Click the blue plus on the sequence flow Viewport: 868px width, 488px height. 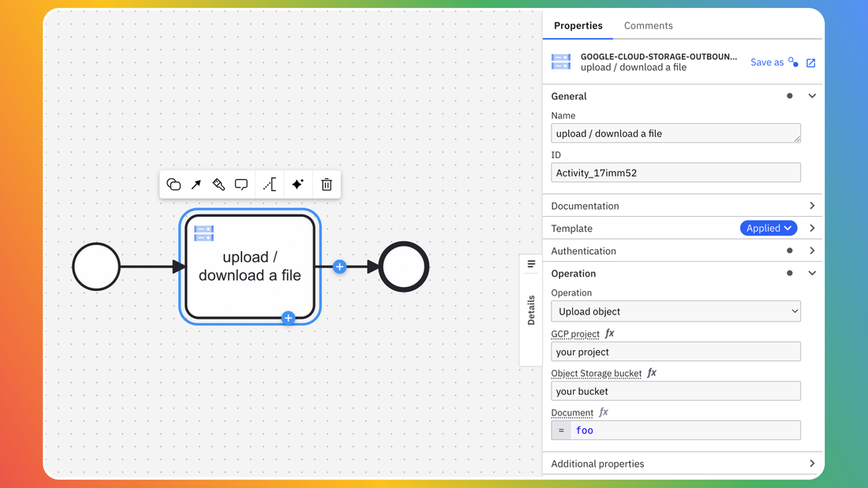pyautogui.click(x=340, y=266)
